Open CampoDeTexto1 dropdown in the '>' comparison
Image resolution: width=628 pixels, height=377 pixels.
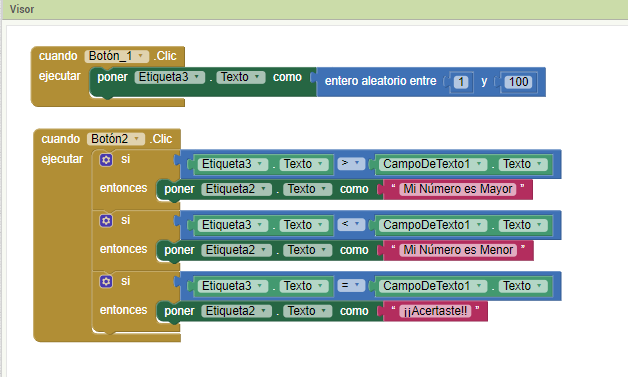click(433, 164)
